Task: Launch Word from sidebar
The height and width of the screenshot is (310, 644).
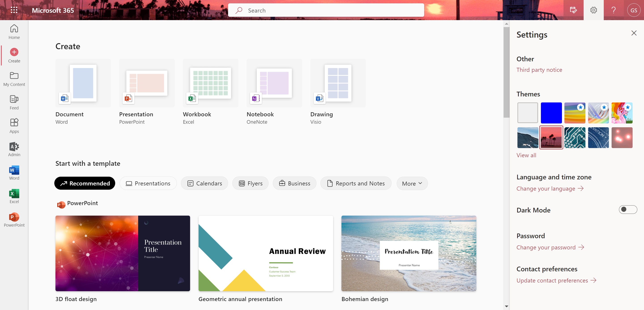Action: [14, 172]
